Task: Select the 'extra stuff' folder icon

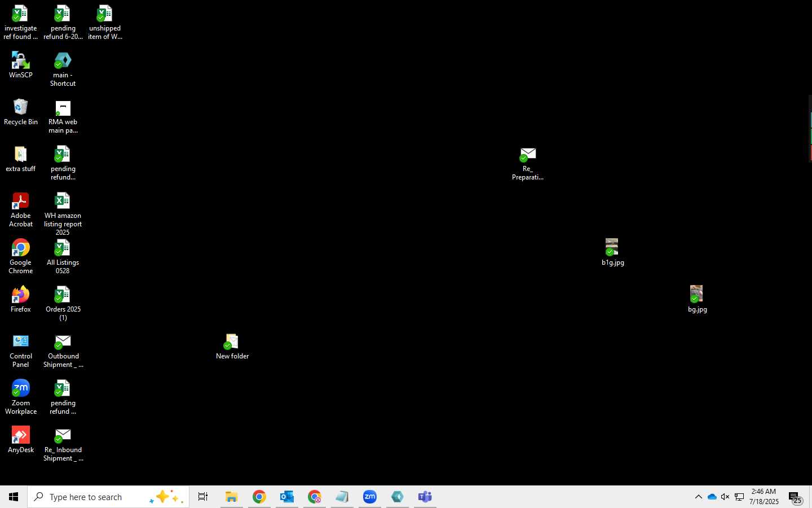Action: pyautogui.click(x=21, y=159)
